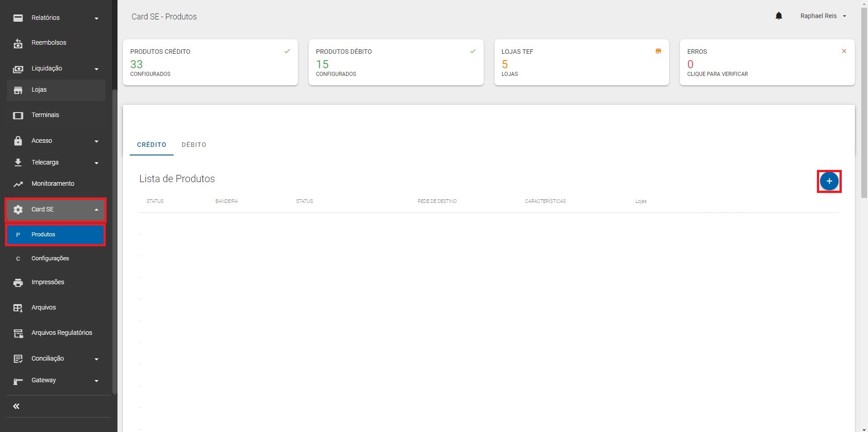
Task: Click the Monitoramento trend icon
Action: point(18,184)
